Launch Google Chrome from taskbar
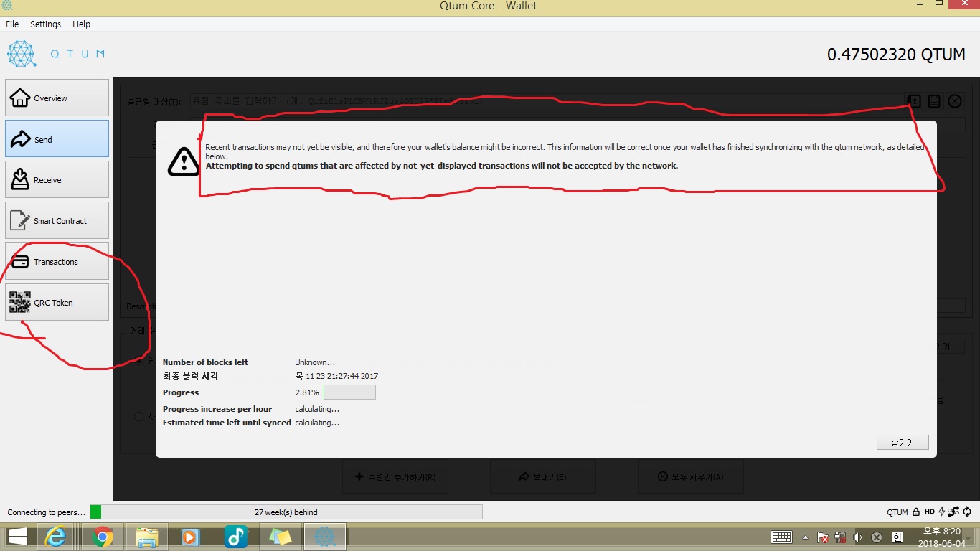 pos(102,537)
